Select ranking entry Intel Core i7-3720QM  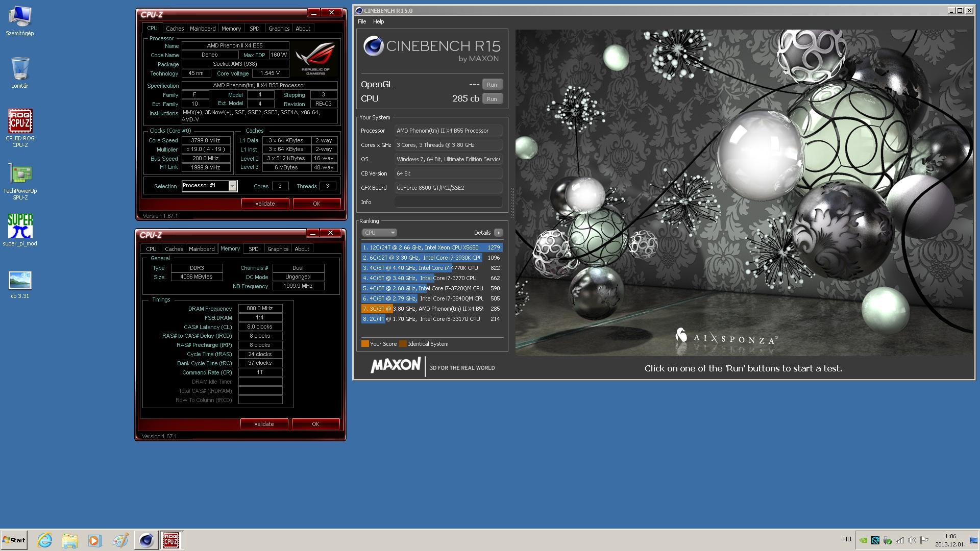432,288
